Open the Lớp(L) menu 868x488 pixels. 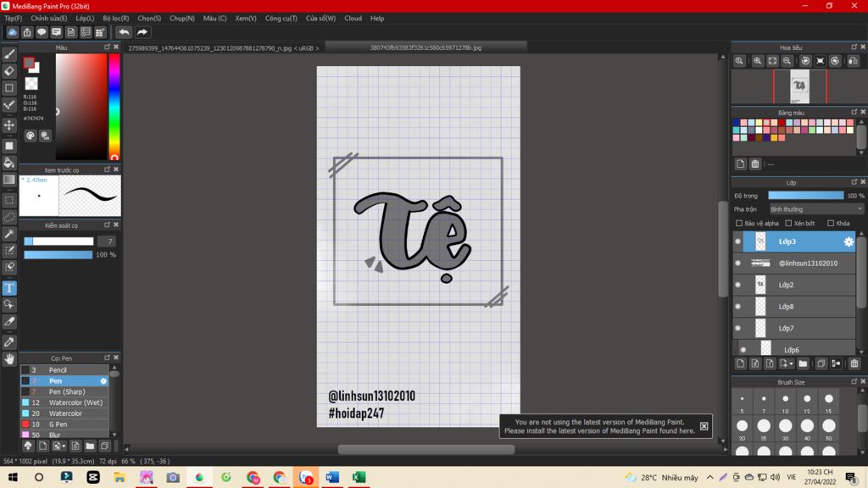click(x=85, y=19)
